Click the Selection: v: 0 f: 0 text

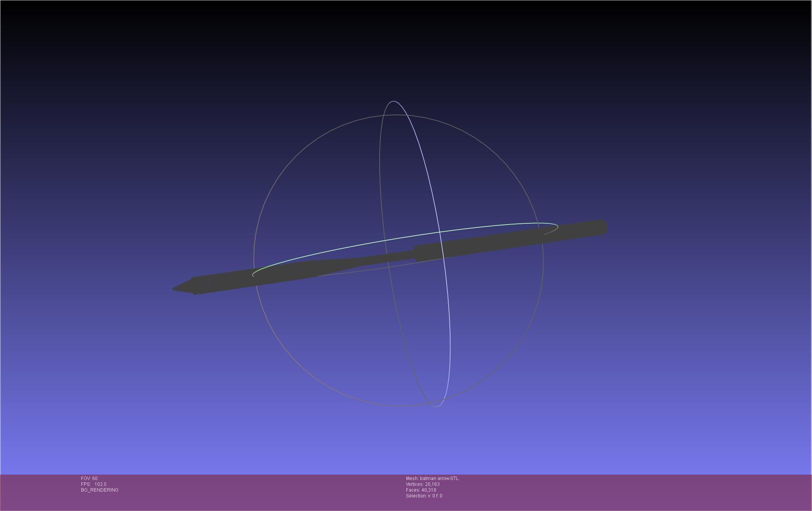click(x=424, y=496)
